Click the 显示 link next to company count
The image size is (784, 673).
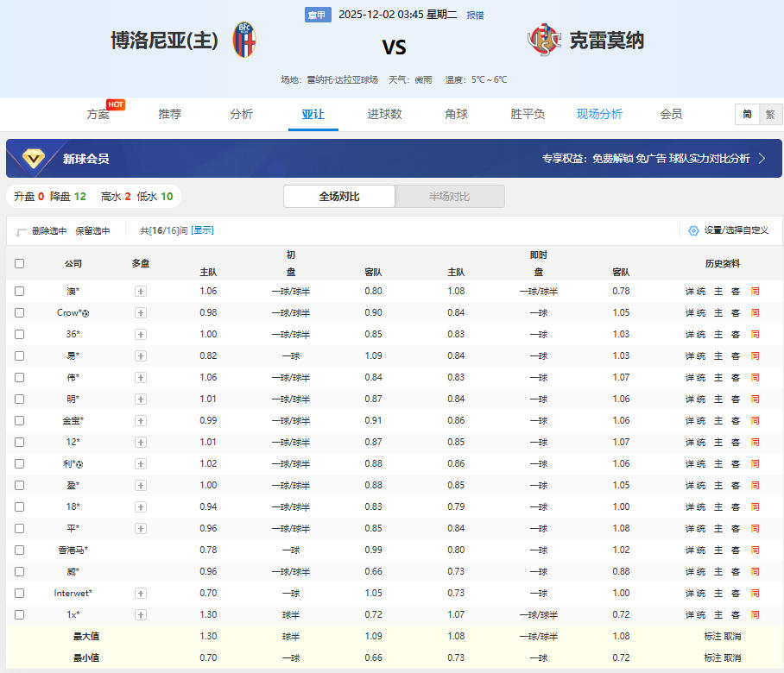coord(202,230)
